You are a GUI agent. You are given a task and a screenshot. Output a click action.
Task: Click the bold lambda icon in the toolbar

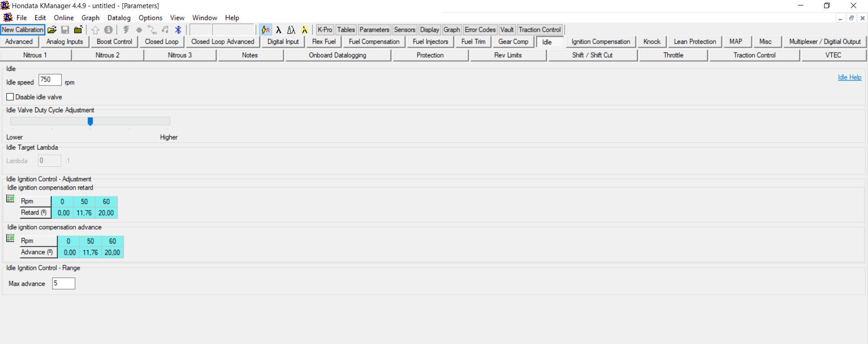point(279,30)
